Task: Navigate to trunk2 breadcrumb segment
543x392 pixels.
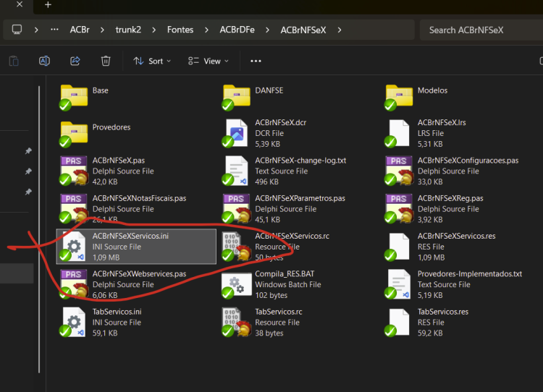Action: (128, 30)
